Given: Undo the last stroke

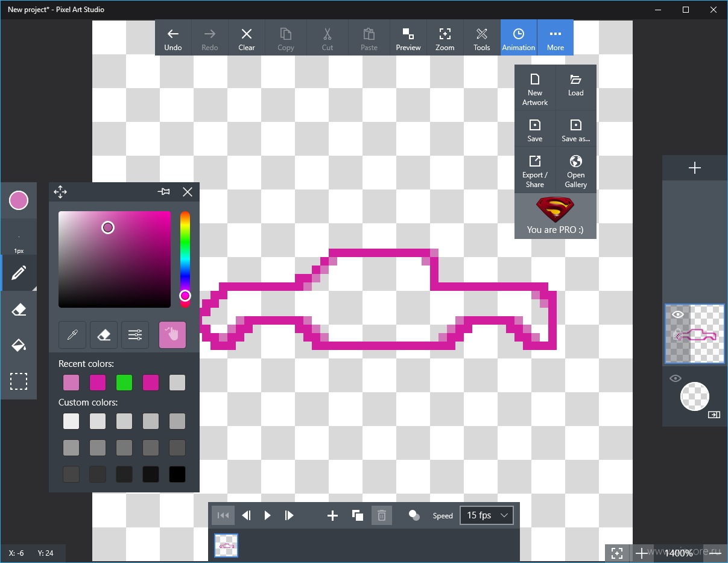Looking at the screenshot, I should click(x=173, y=38).
